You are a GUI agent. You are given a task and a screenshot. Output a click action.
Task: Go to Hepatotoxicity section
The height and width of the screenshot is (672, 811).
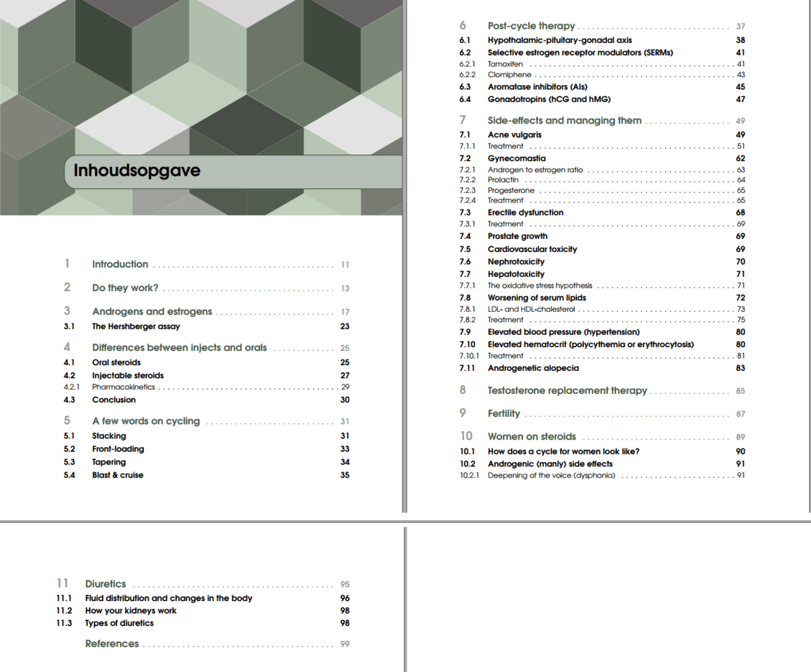[516, 274]
